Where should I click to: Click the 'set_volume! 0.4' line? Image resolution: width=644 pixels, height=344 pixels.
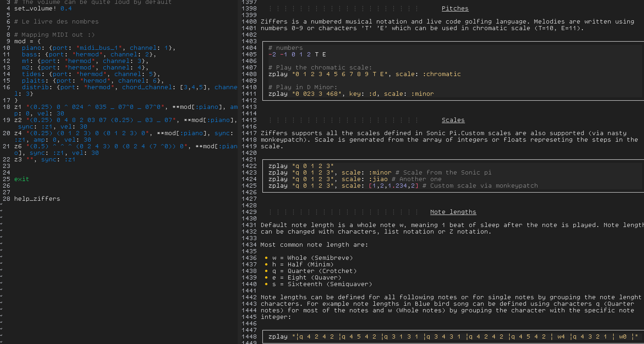pos(43,9)
